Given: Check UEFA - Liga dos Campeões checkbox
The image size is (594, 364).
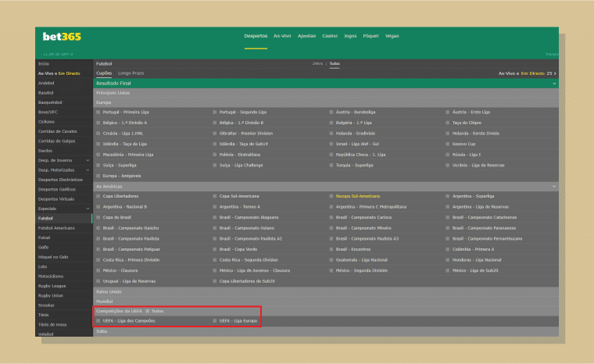Looking at the screenshot, I should coord(98,321).
